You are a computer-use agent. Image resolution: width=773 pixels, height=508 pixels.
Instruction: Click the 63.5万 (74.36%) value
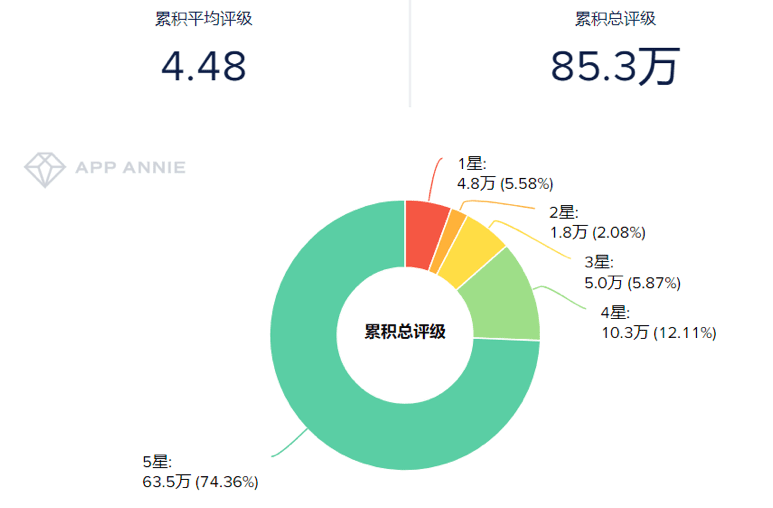click(x=201, y=482)
